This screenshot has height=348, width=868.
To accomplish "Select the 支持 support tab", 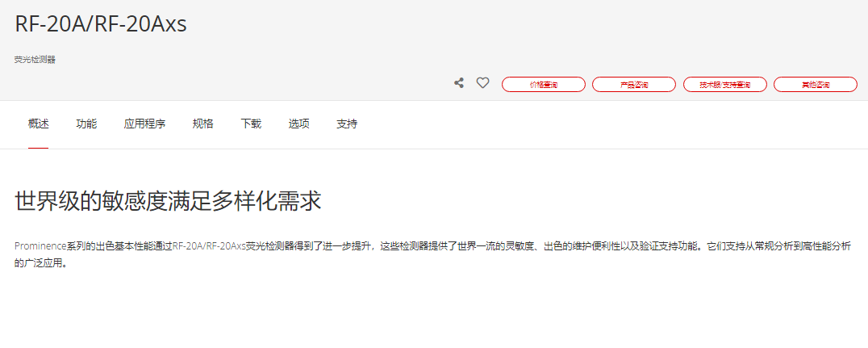I will (347, 124).
